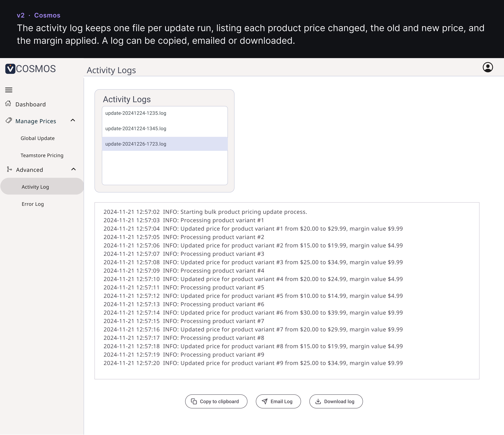Click the 'Processing product variant #5' line
The image size is (504, 435).
(x=184, y=288)
